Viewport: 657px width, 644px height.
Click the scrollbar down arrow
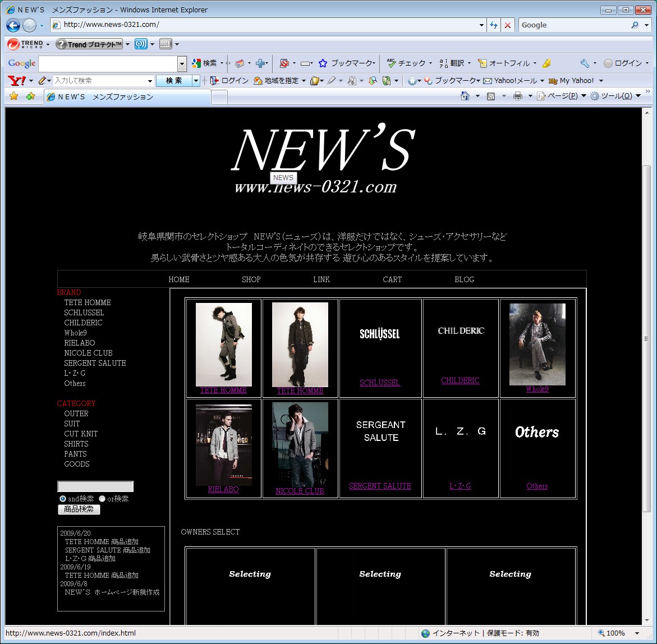coord(646,620)
